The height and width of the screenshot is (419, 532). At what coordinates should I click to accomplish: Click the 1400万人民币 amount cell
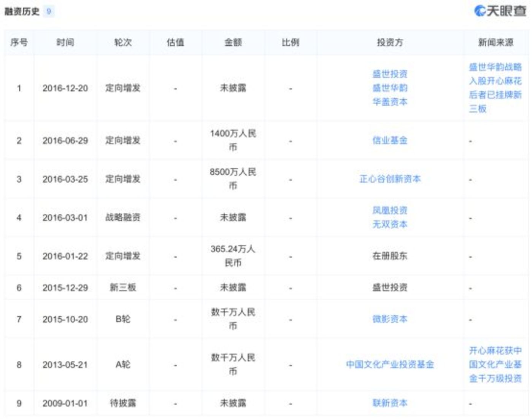(233, 140)
